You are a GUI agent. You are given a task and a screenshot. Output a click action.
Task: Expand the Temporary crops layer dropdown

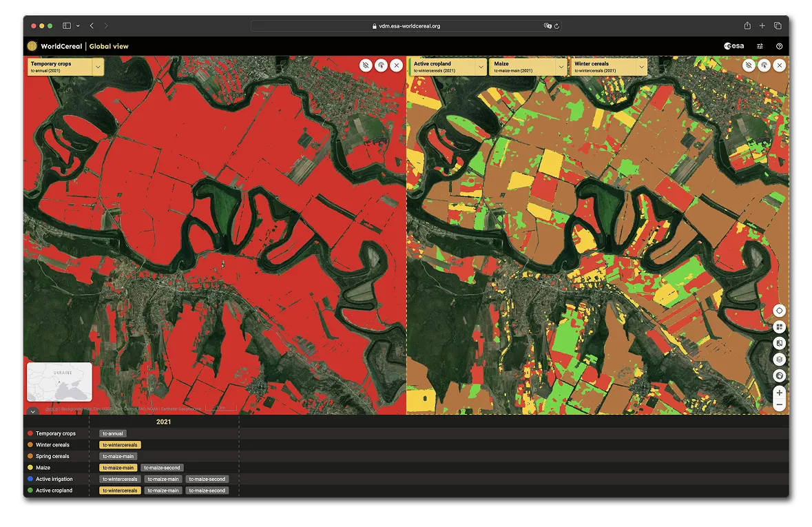pos(98,67)
